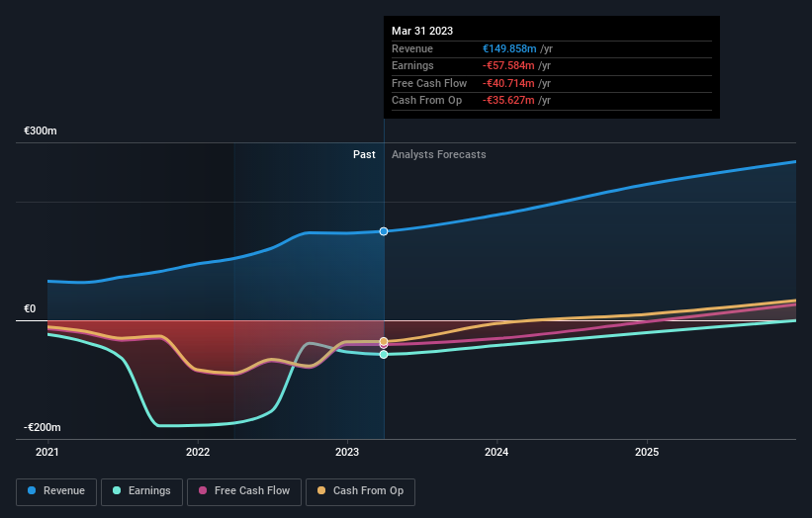Image resolution: width=812 pixels, height=518 pixels.
Task: Click the 2021 x-axis label
Action: click(x=47, y=453)
